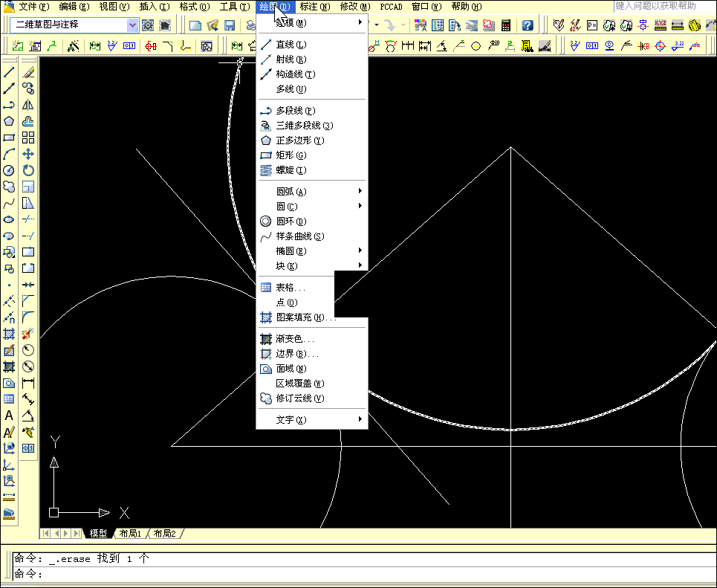Click in the 命令: command line input
Viewport: 717px width, 588px height.
click(363, 573)
